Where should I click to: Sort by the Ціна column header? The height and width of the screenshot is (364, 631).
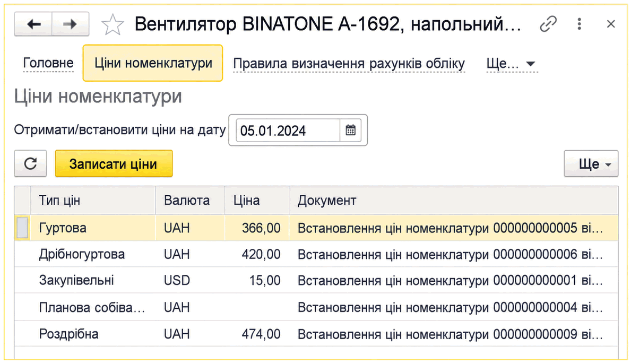click(257, 200)
